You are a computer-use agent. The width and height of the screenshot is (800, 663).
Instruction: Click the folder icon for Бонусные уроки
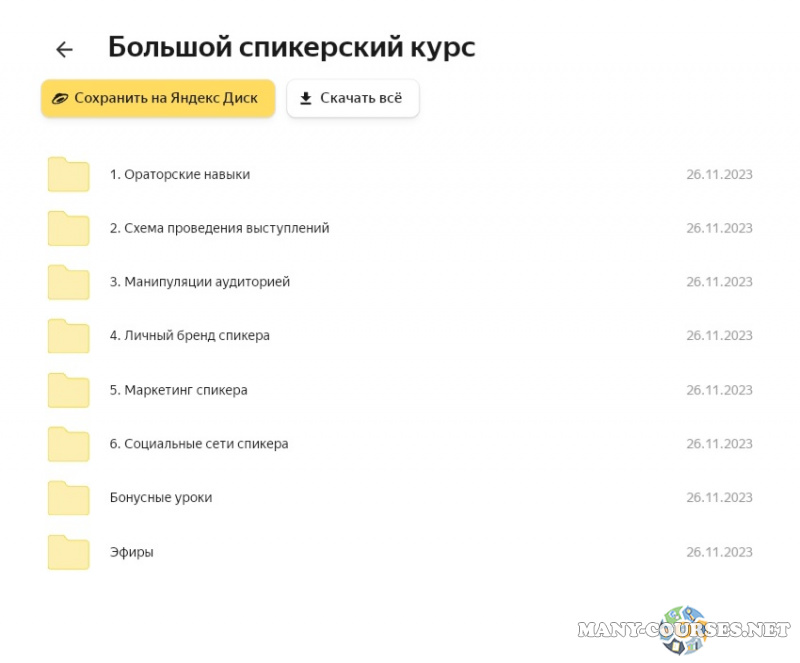(x=69, y=499)
